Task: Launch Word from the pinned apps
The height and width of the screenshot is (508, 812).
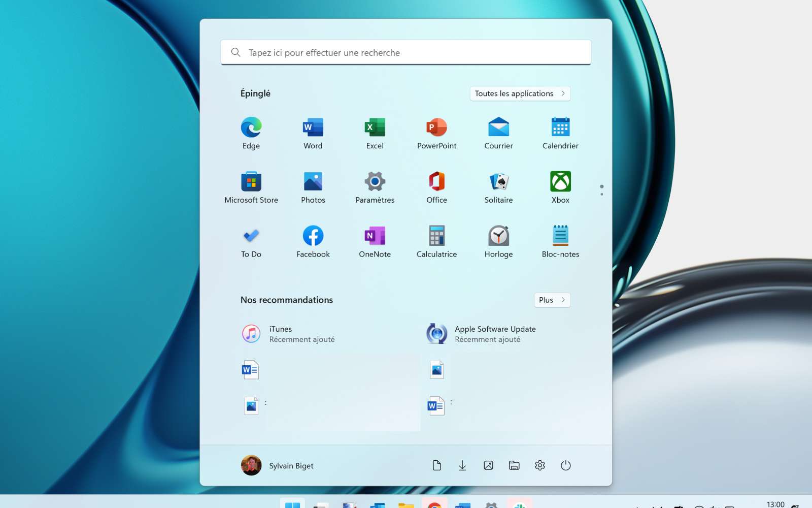Action: click(313, 134)
